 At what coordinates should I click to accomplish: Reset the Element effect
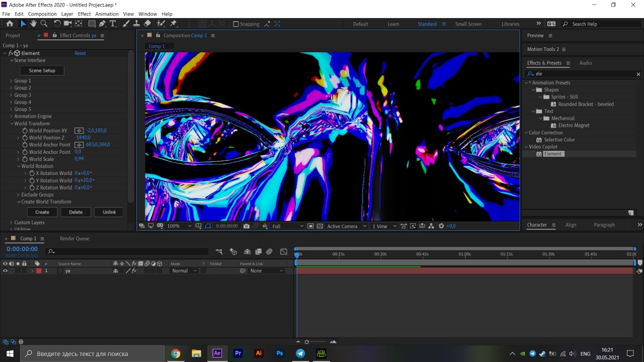point(80,53)
